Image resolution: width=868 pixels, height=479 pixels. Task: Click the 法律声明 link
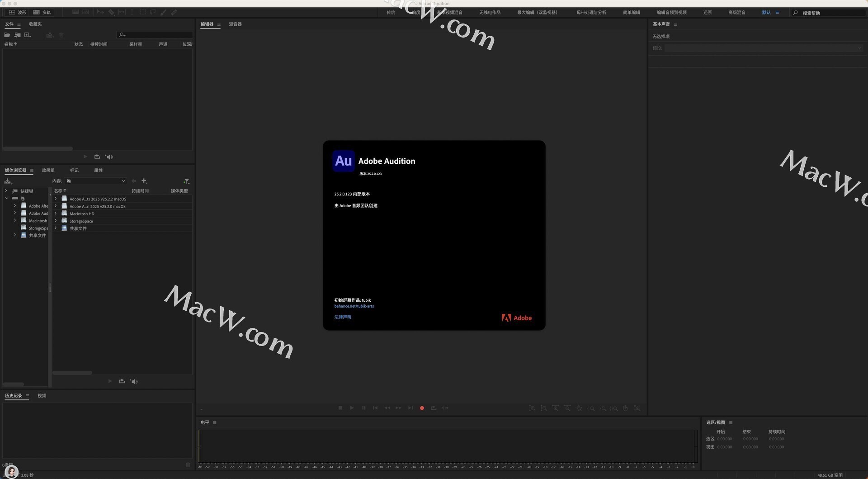(343, 317)
